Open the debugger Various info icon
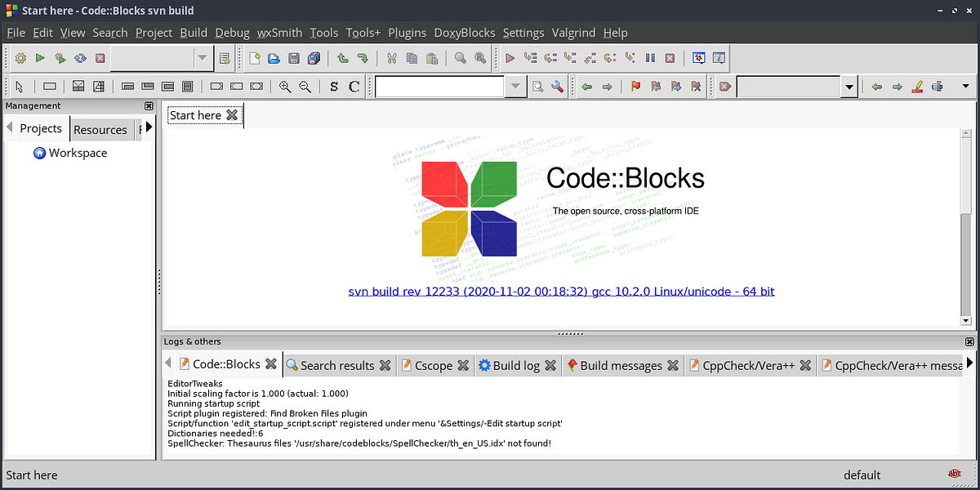980x490 pixels. pos(719,58)
